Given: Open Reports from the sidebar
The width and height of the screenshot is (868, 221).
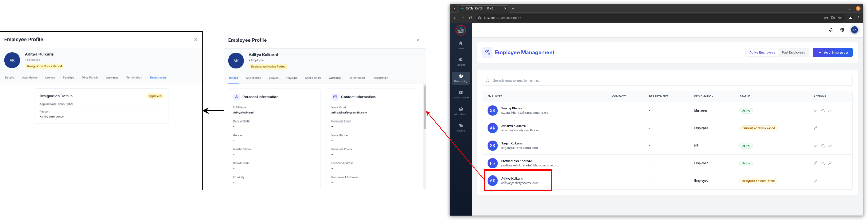Looking at the screenshot, I should click(x=460, y=61).
